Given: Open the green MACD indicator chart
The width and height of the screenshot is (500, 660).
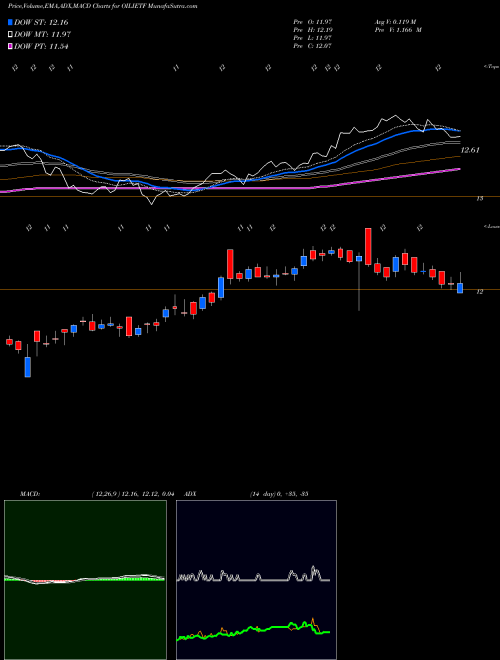Looking at the screenshot, I should [x=85, y=580].
